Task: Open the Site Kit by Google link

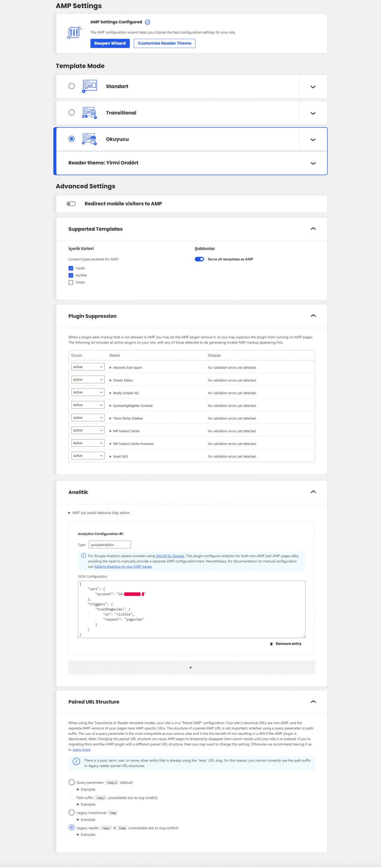Action: [170, 556]
